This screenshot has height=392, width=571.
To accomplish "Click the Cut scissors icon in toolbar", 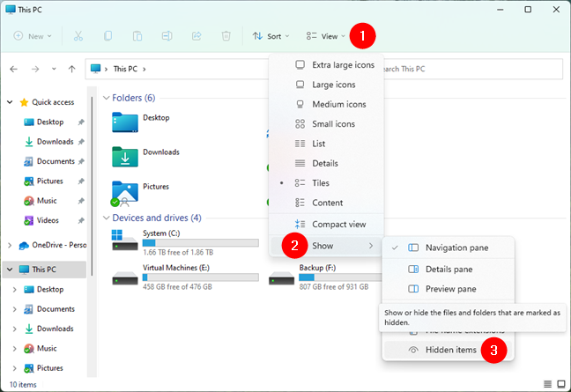I will pyautogui.click(x=78, y=36).
